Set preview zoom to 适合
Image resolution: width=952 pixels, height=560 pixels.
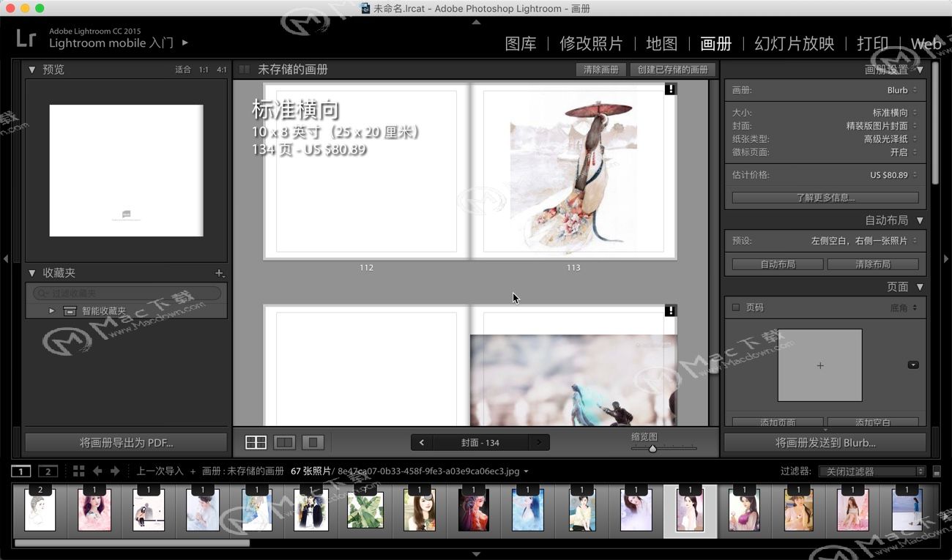(x=183, y=70)
